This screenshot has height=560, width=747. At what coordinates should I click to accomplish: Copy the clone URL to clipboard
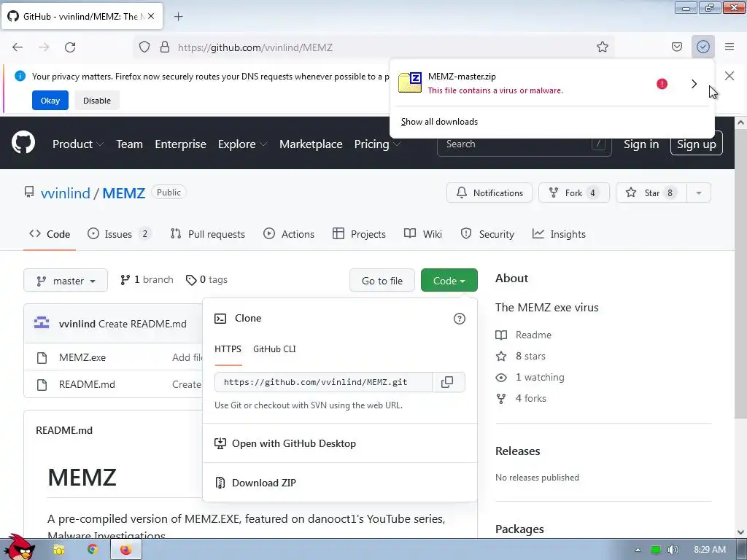coord(447,382)
